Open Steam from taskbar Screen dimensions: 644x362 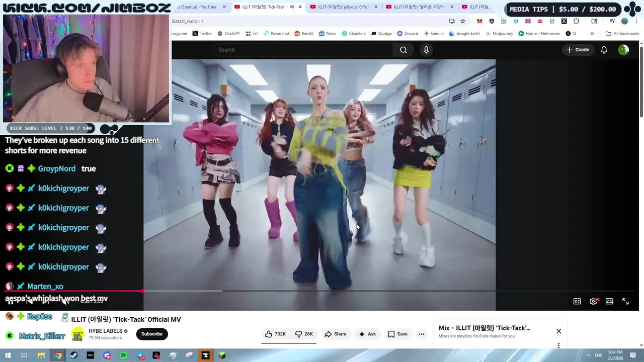click(74, 355)
